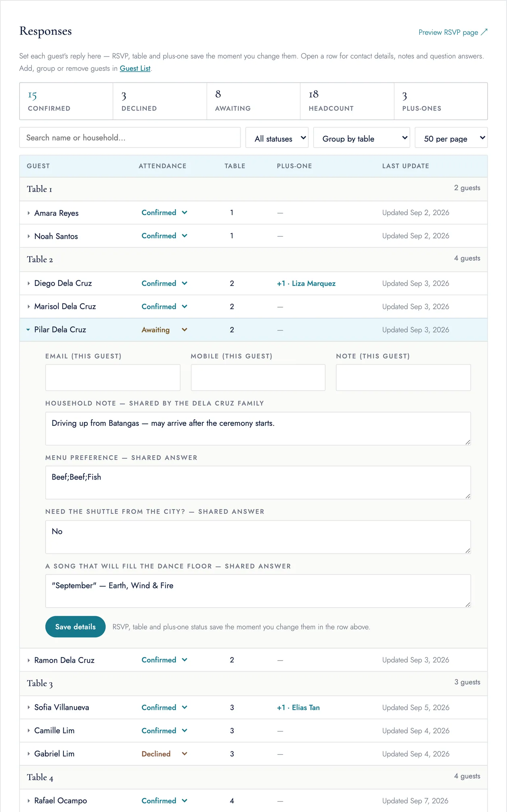The width and height of the screenshot is (507, 812).
Task: Expand Noah Santos row details
Action: [29, 236]
